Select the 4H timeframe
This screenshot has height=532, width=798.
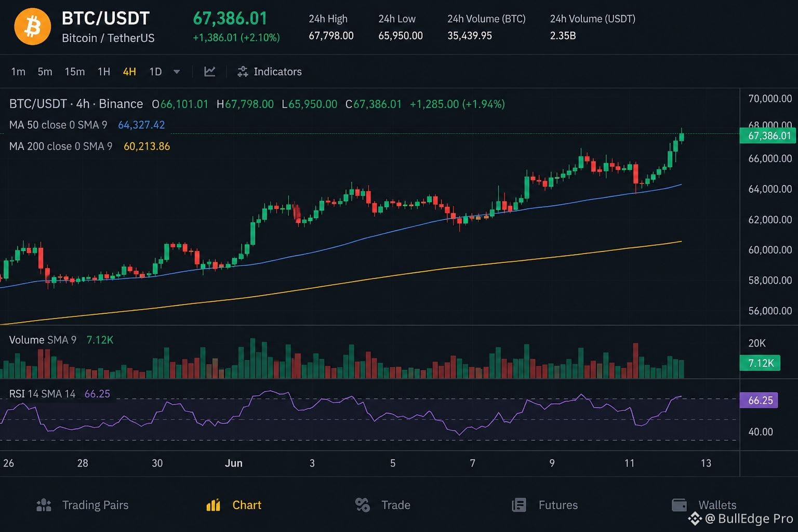pos(129,72)
